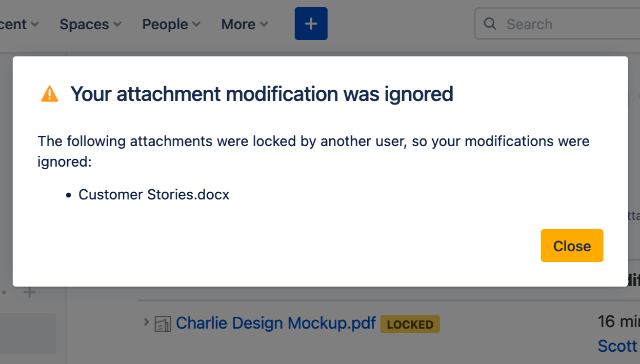The width and height of the screenshot is (640, 364).
Task: Click the orange warning triangle icon
Action: click(x=50, y=94)
